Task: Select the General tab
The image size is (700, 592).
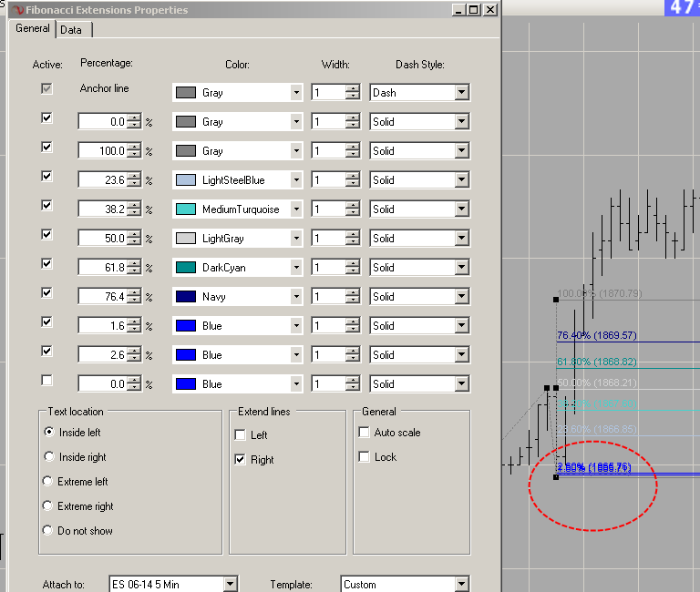Action: (x=33, y=28)
